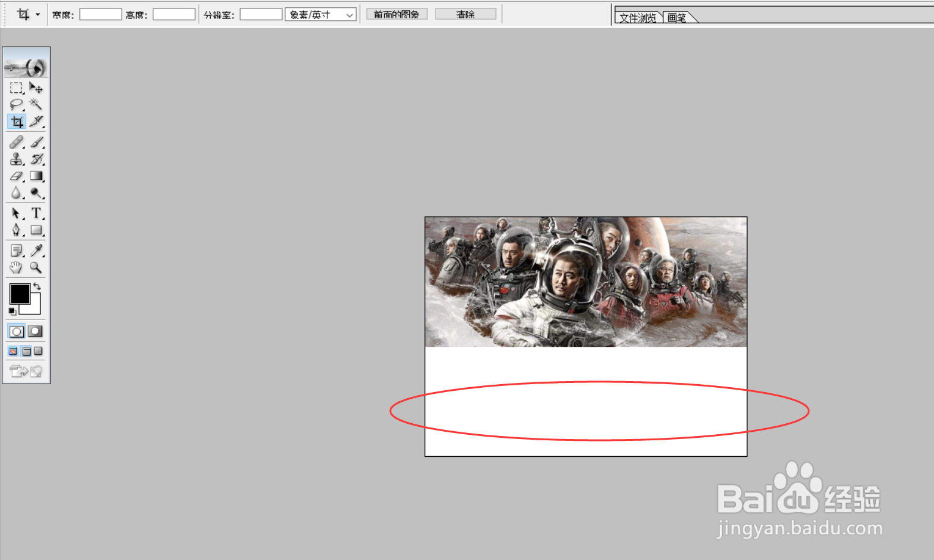Image resolution: width=934 pixels, height=560 pixels.
Task: Click the 前面的图象 button
Action: click(396, 14)
